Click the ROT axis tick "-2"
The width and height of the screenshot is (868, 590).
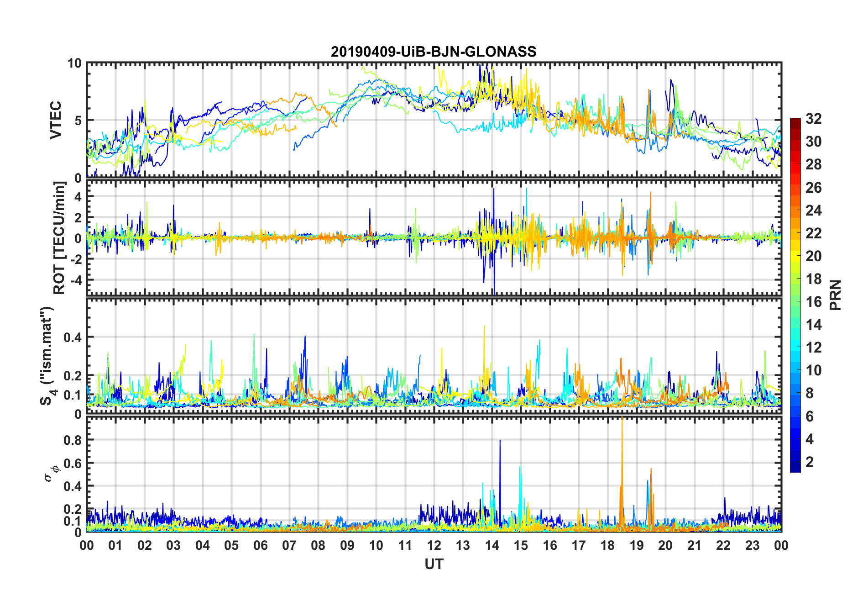pos(75,258)
